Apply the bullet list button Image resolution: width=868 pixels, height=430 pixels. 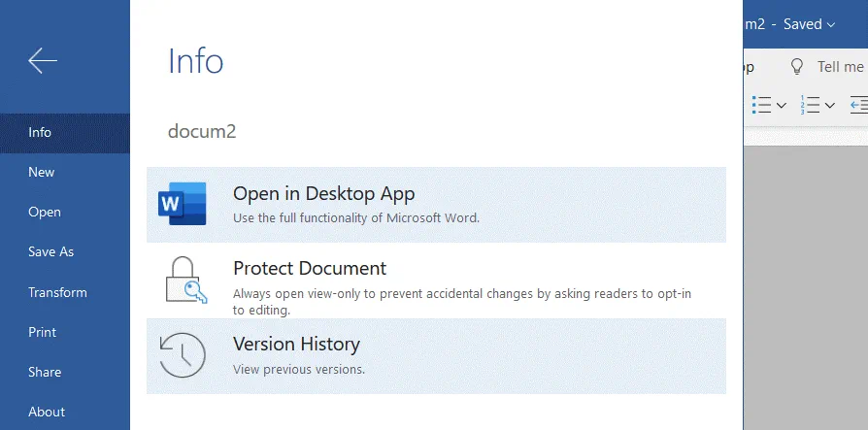pyautogui.click(x=762, y=104)
